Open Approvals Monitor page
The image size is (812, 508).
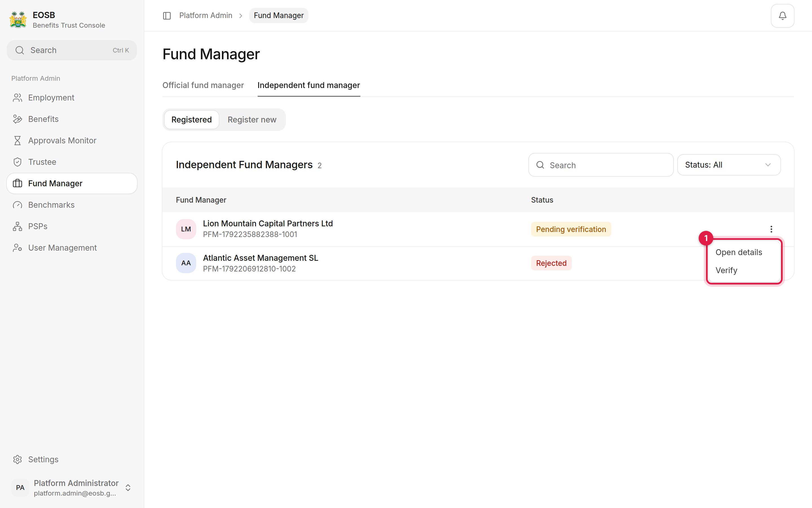pos(72,141)
